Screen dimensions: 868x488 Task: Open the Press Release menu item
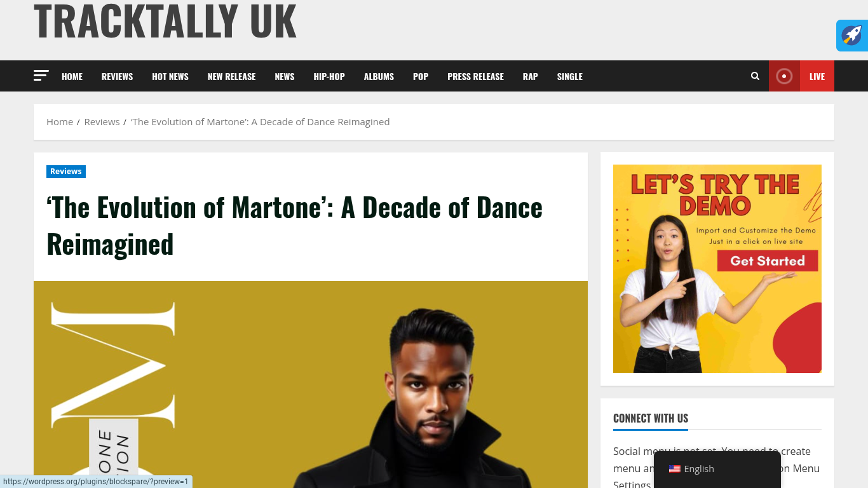[x=475, y=76]
